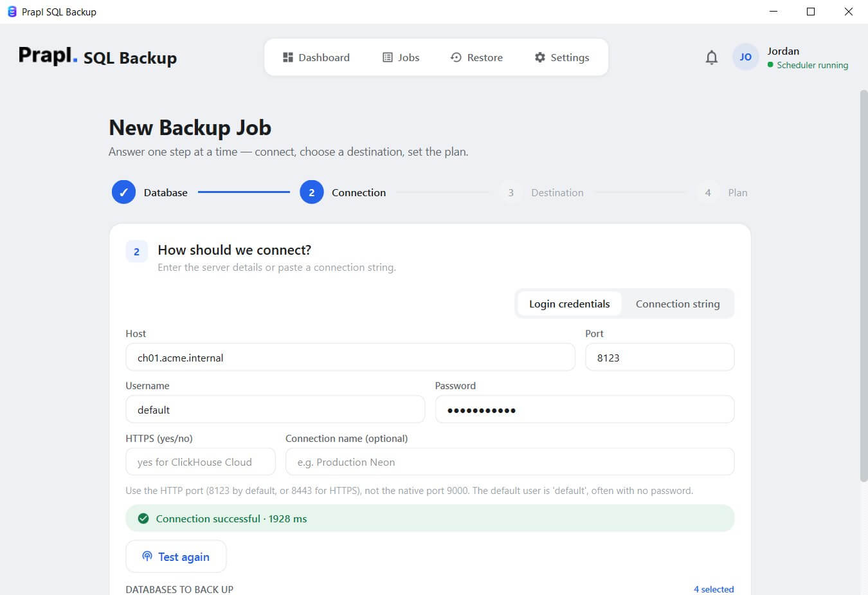868x595 pixels.
Task: Switch to Connection string mode
Action: (x=678, y=304)
